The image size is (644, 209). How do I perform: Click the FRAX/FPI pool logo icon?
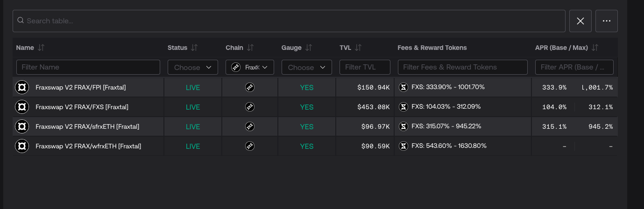22,87
